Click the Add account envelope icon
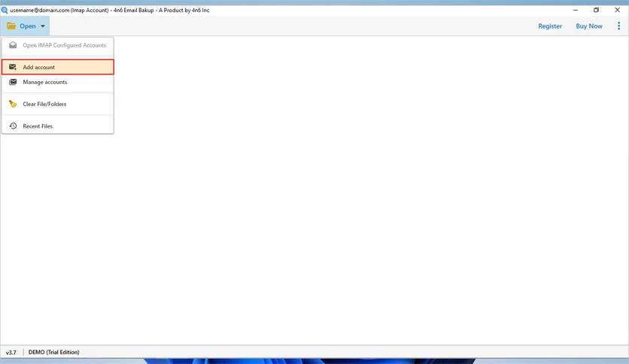 [x=13, y=67]
